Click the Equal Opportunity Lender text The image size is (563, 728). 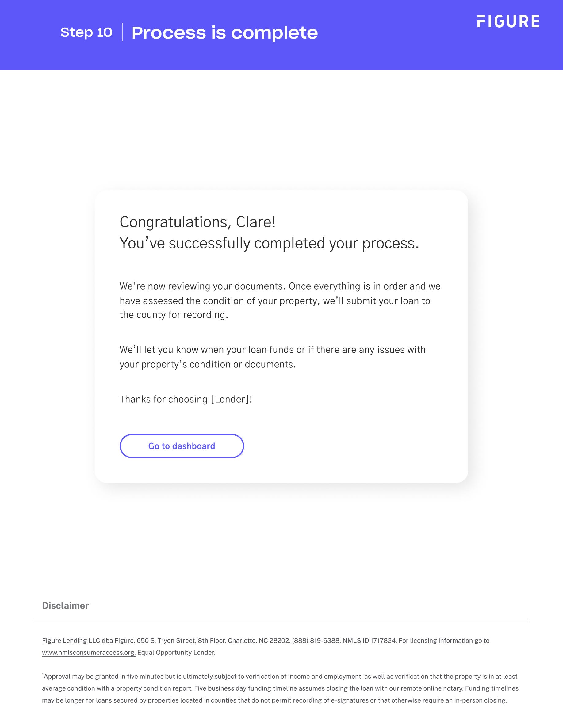(x=176, y=653)
